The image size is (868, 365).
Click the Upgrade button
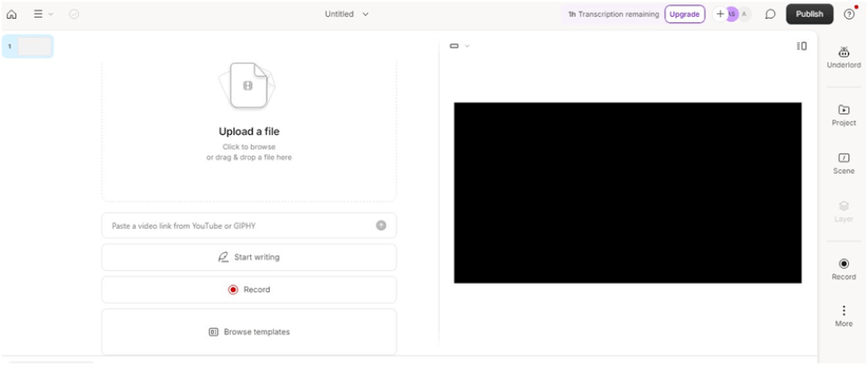pos(684,14)
